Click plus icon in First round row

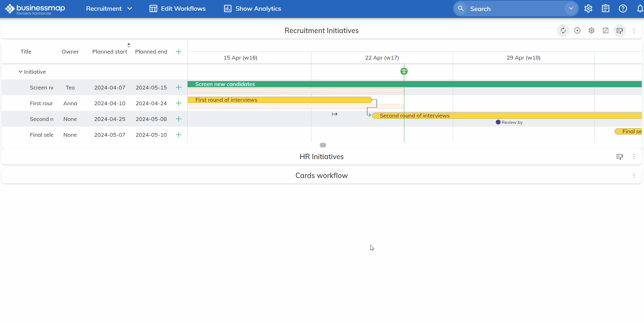coord(179,103)
